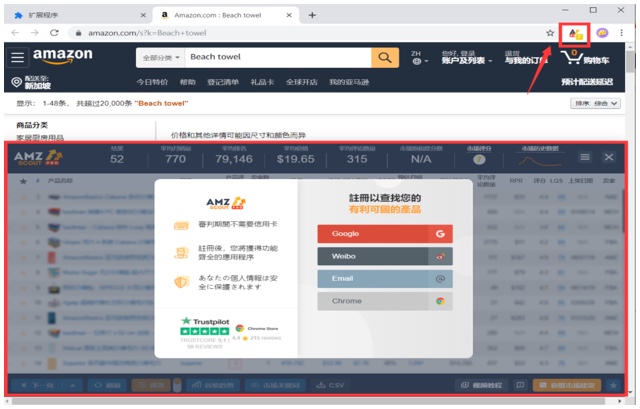The width and height of the screenshot is (640, 409).
Task: Sign up with Chrome
Action: tap(385, 301)
